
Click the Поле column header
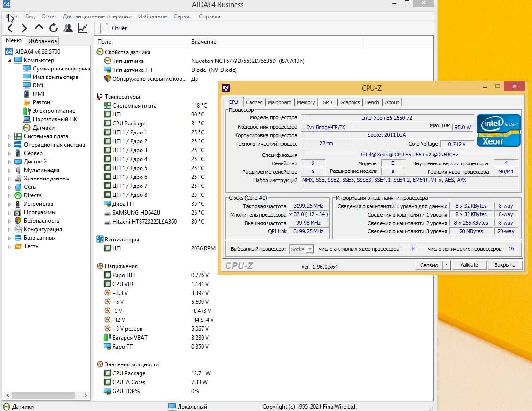(x=141, y=42)
